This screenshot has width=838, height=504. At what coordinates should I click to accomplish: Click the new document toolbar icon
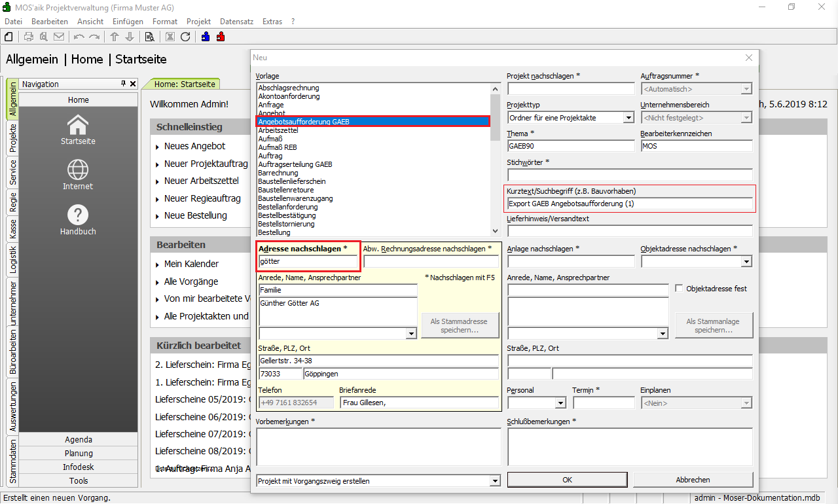click(x=9, y=37)
